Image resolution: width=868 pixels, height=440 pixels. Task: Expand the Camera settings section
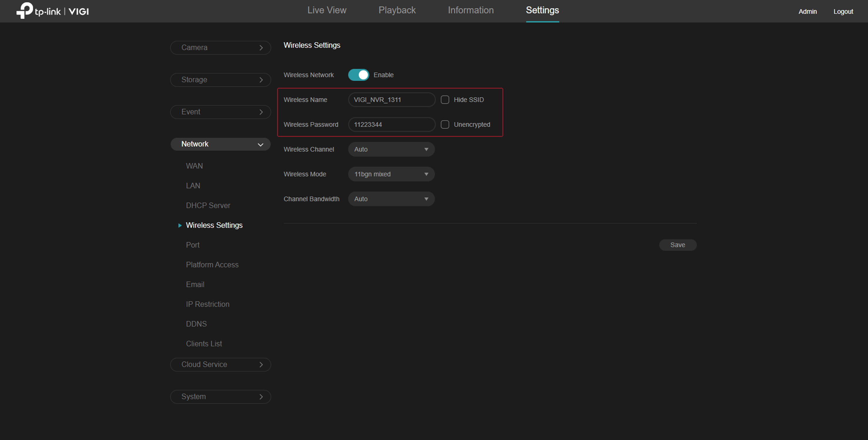tap(220, 48)
